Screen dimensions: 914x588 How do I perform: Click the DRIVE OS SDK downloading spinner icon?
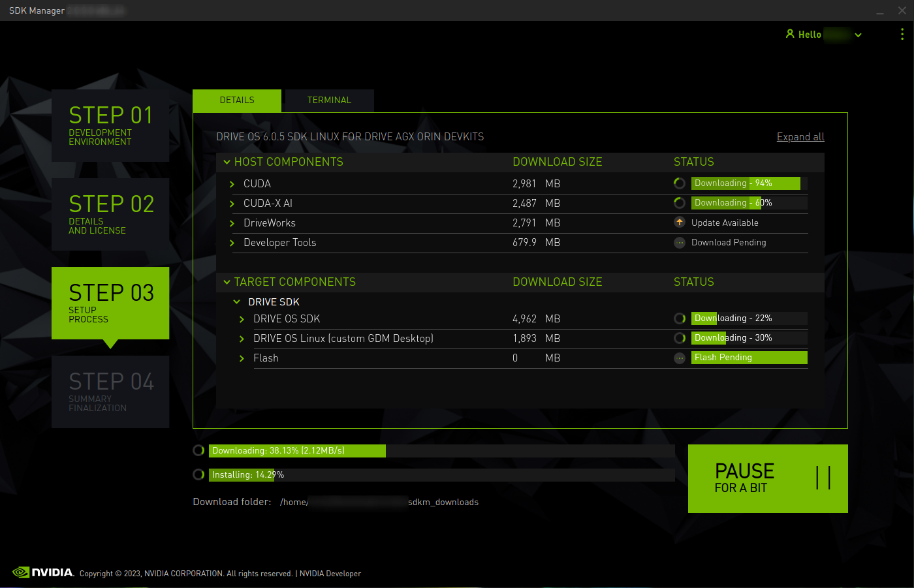pos(680,318)
